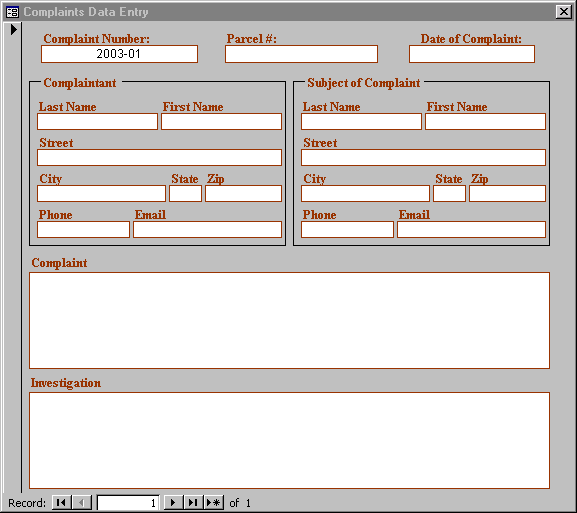Screen dimensions: 577x513
Task: Focus the Parcel # field
Action: [301, 54]
